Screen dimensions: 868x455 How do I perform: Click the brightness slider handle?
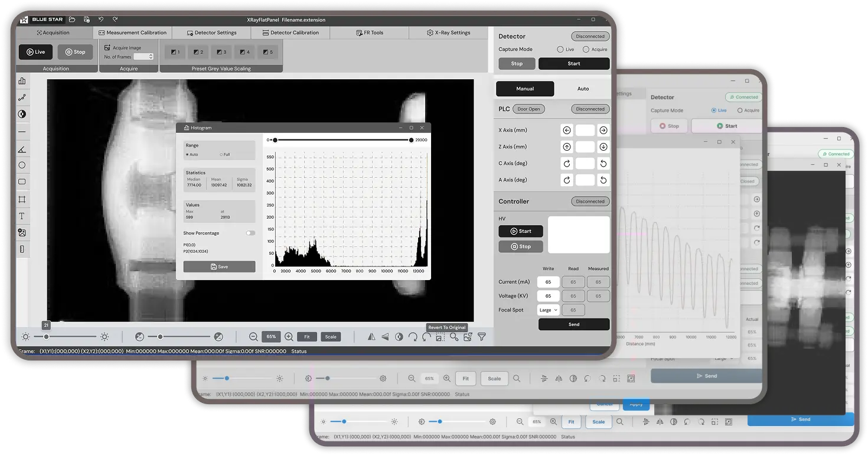(x=46, y=337)
